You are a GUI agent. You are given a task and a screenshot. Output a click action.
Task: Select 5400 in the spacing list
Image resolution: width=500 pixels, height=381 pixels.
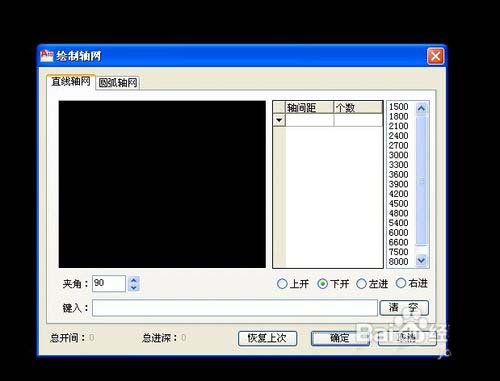[399, 223]
